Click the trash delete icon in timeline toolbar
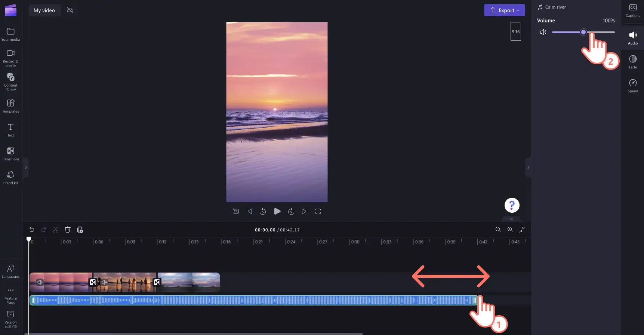Image resolution: width=644 pixels, height=335 pixels. pos(68,230)
